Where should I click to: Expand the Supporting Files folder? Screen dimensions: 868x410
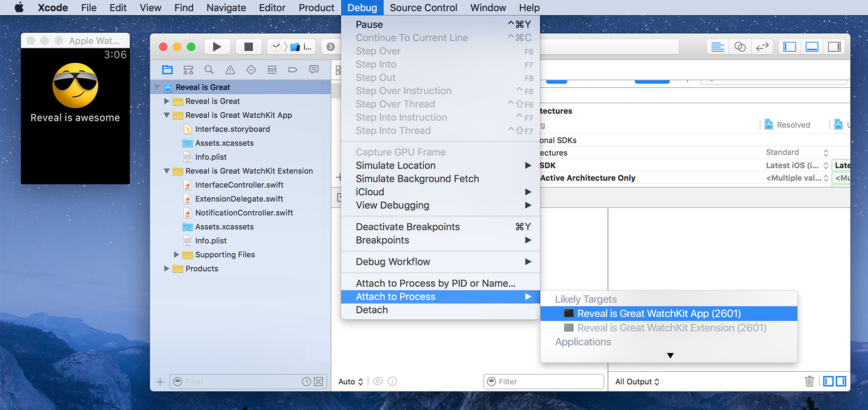pos(176,255)
